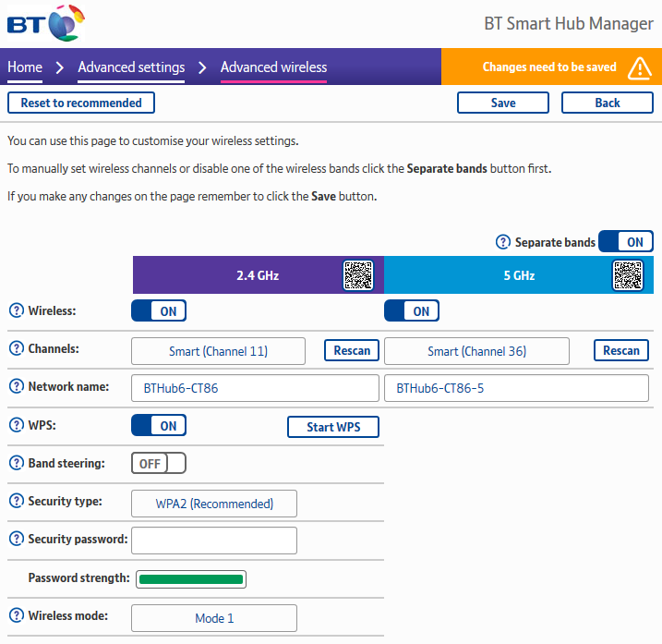
Task: Click Reset to recommended button
Action: [x=81, y=103]
